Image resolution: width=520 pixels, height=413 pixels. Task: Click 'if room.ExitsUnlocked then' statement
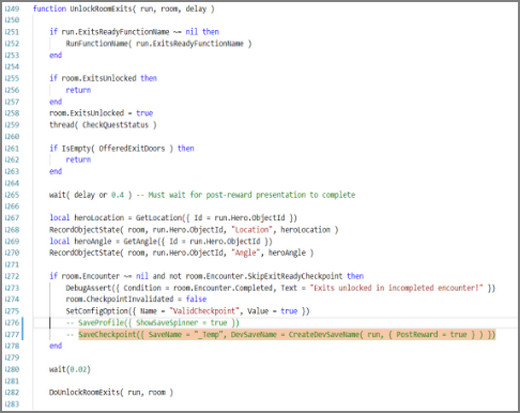point(103,78)
